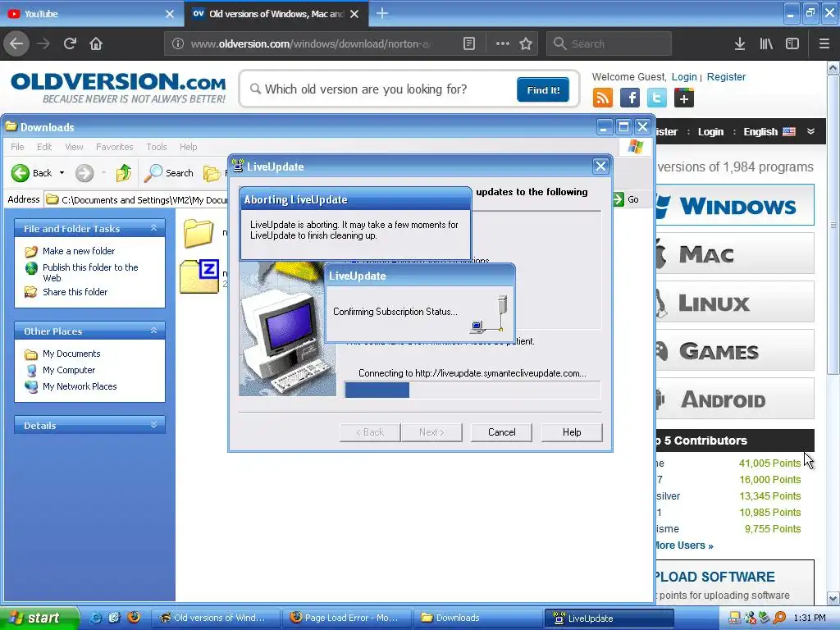This screenshot has height=630, width=840.
Task: Open My Network Places
Action: pyautogui.click(x=80, y=386)
